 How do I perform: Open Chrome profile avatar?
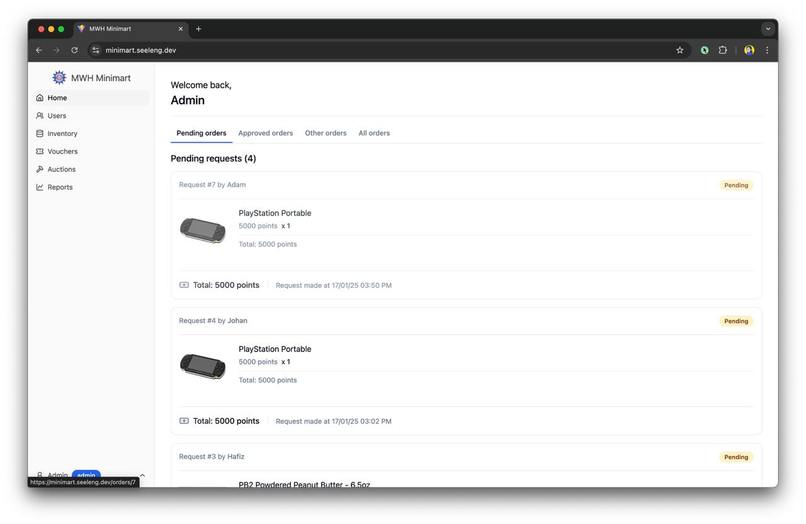click(749, 50)
